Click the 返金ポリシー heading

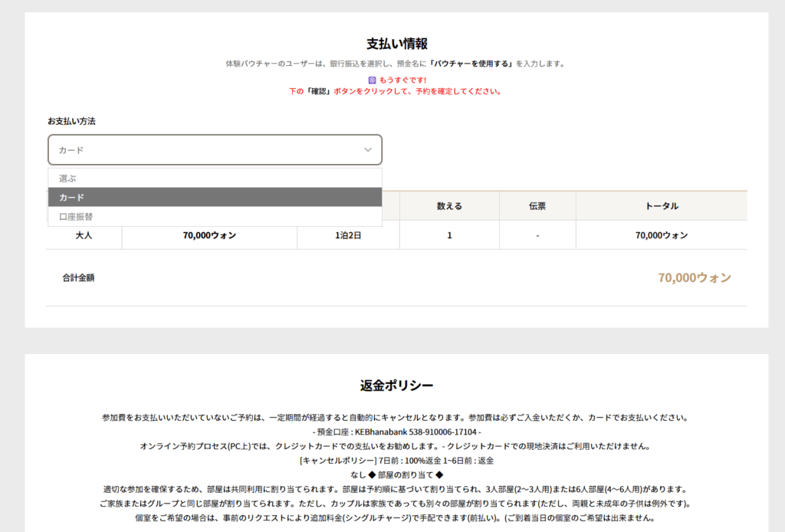tap(396, 386)
